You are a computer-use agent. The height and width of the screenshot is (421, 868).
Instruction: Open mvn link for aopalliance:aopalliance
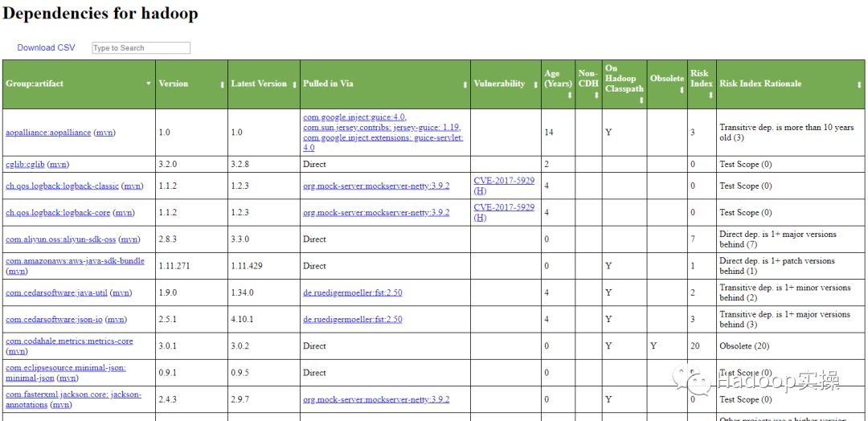pos(104,133)
